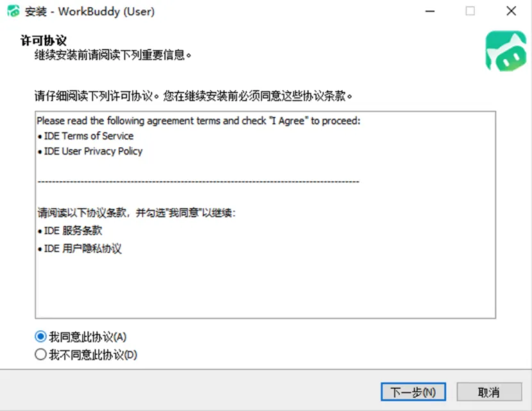
Task: Click the title text 安装 - WorkBuddy (User)
Action: pyautogui.click(x=90, y=12)
